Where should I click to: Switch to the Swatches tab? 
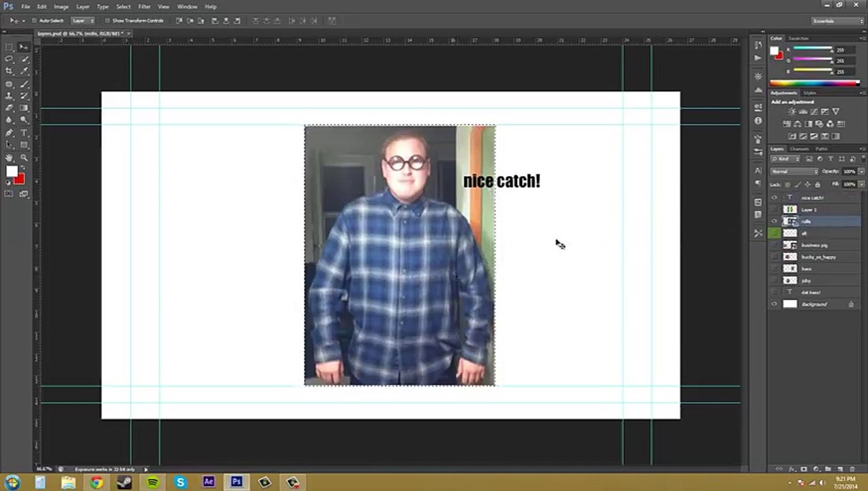pyautogui.click(x=798, y=38)
